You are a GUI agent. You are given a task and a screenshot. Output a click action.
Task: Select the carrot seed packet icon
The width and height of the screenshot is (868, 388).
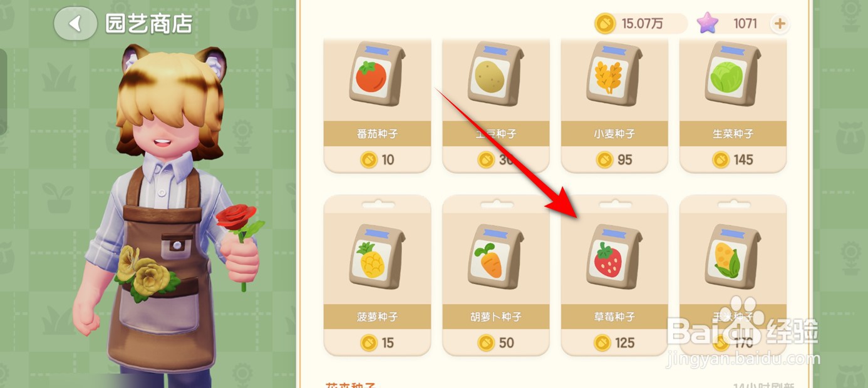pos(495,257)
